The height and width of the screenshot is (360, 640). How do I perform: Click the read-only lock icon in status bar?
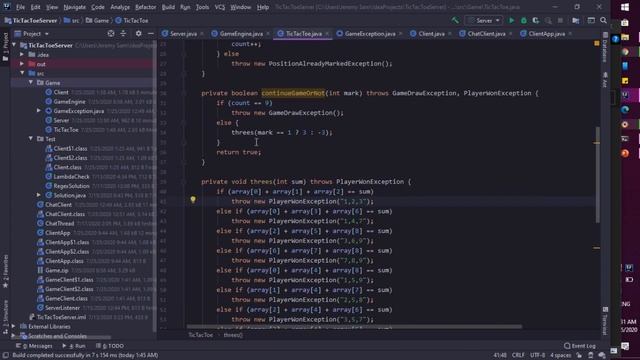[579, 355]
